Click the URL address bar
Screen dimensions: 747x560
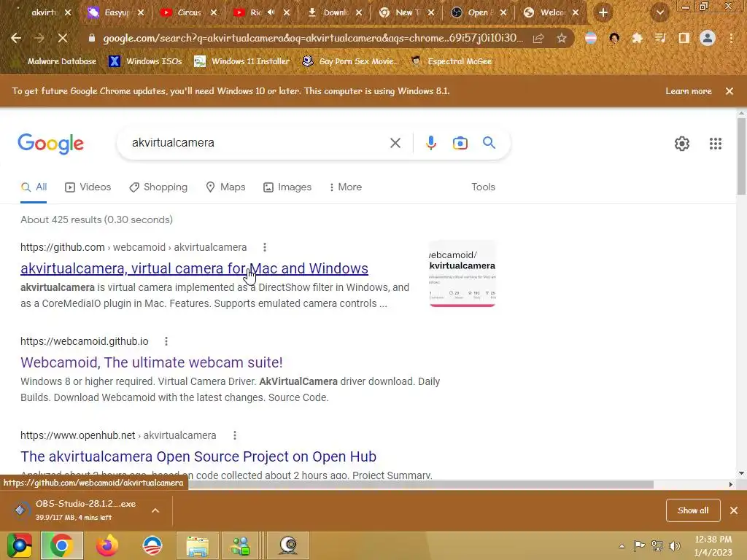pyautogui.click(x=312, y=38)
